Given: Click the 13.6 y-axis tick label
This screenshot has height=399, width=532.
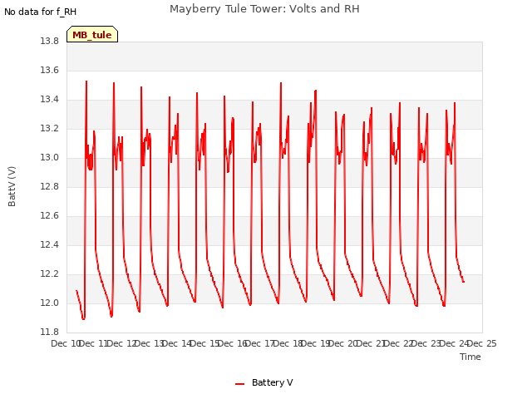Looking at the screenshot, I should (x=50, y=70).
